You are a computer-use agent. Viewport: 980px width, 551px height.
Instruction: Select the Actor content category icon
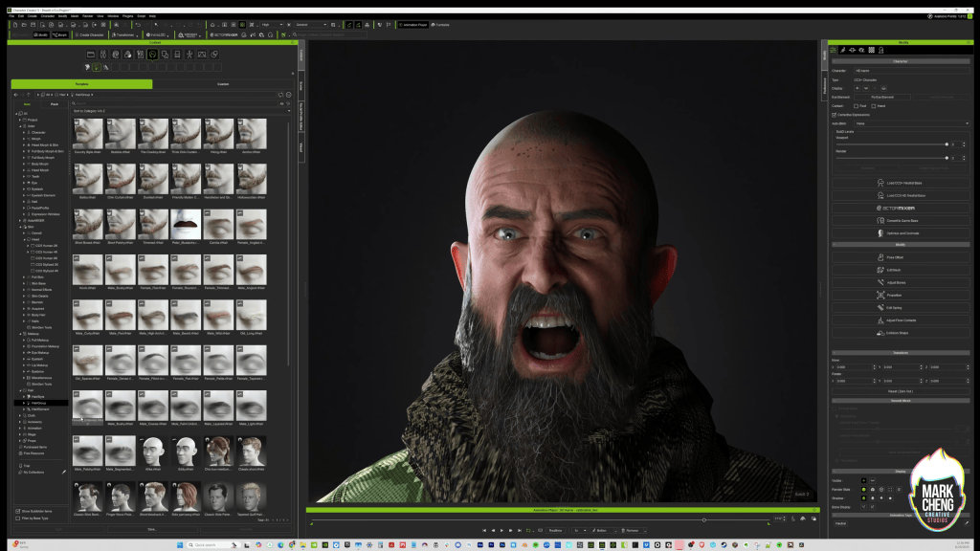103,55
